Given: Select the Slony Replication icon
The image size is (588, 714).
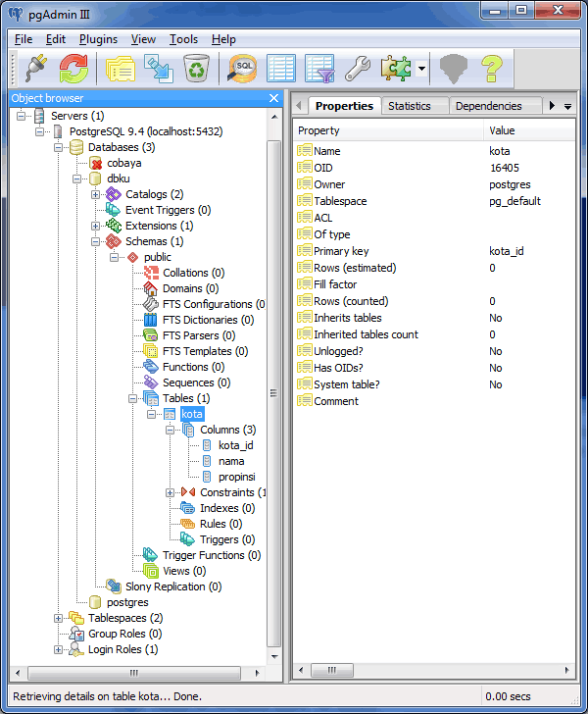Looking at the screenshot, I should point(114,586).
